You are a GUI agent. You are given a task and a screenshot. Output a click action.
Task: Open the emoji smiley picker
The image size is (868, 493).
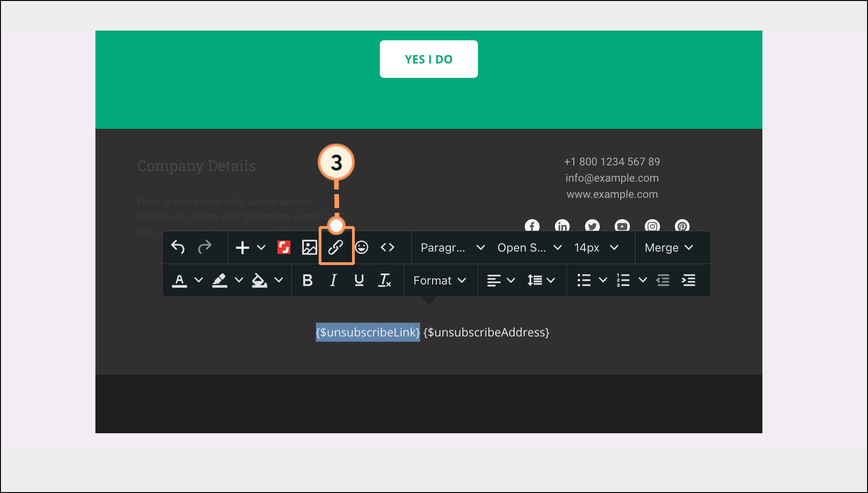tap(362, 247)
